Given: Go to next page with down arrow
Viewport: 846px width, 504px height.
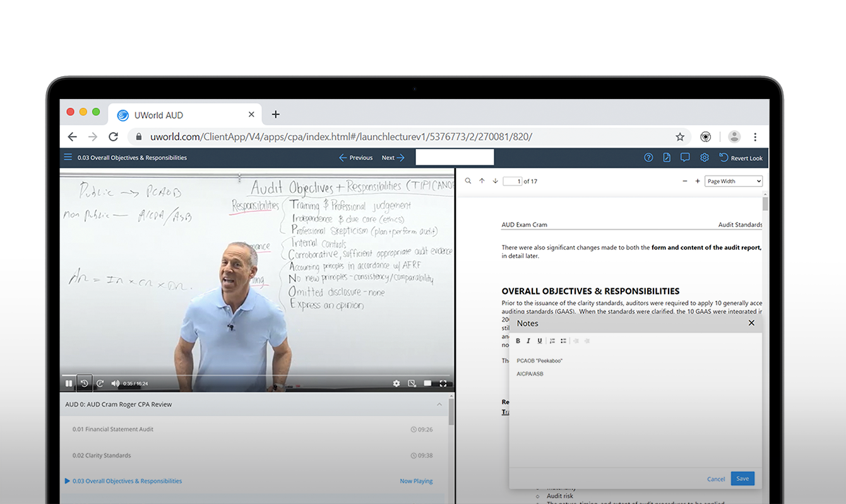Looking at the screenshot, I should [x=495, y=181].
